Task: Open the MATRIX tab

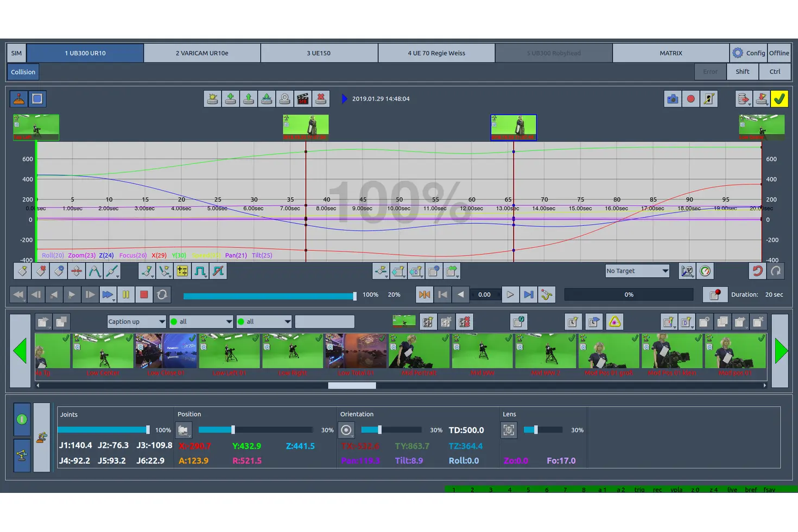Action: click(x=670, y=53)
